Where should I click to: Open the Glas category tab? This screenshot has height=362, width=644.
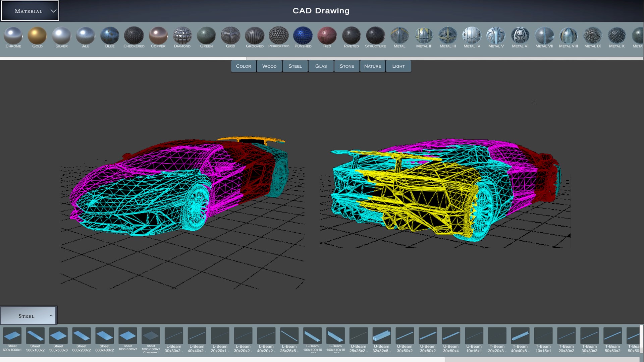click(x=321, y=66)
